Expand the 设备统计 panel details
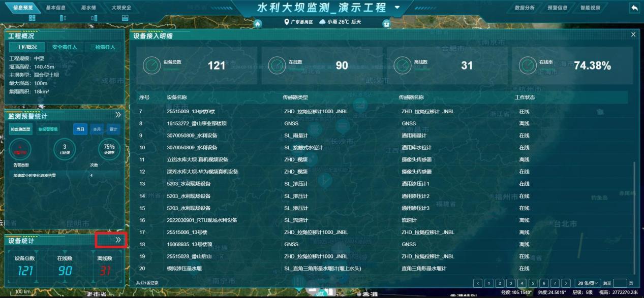This screenshot has width=644, height=298. pos(118,240)
